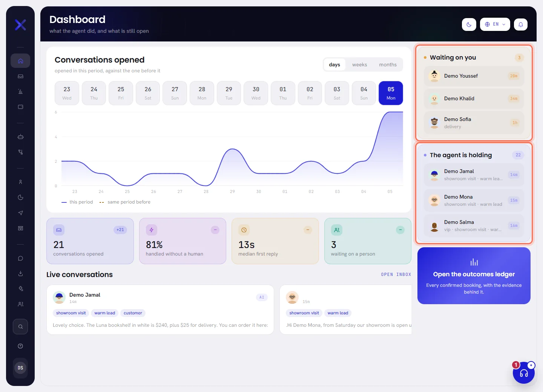Screen dimensions: 543x392
Task: Open notifications bell
Action: click(x=521, y=24)
